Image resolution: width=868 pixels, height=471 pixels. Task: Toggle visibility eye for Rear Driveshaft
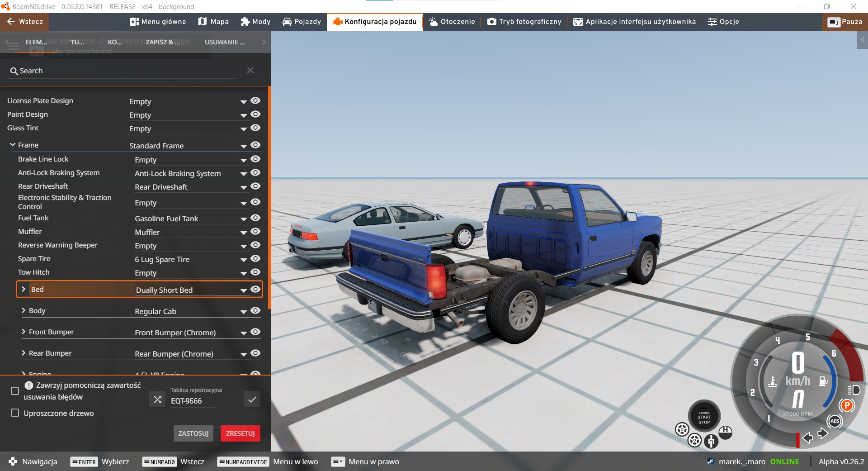tap(255, 186)
